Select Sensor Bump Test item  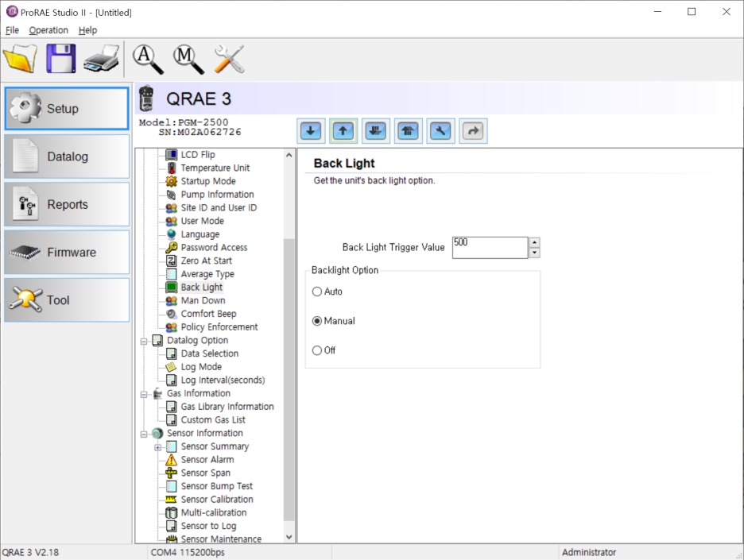(217, 486)
